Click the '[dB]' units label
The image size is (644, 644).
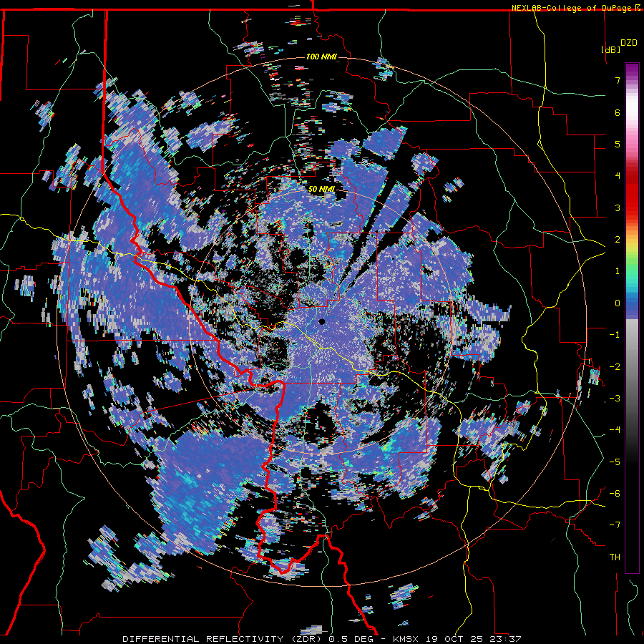611,49
